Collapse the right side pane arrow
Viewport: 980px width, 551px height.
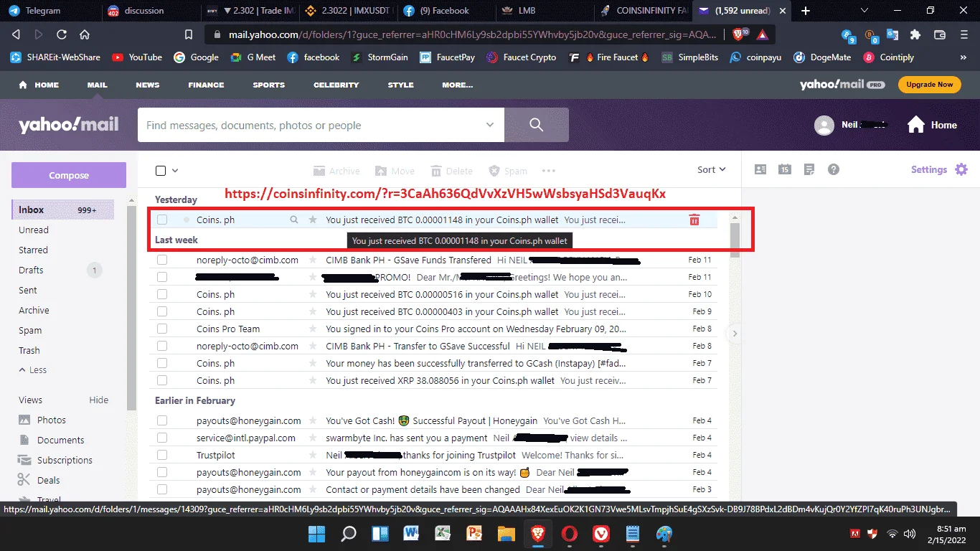point(735,333)
